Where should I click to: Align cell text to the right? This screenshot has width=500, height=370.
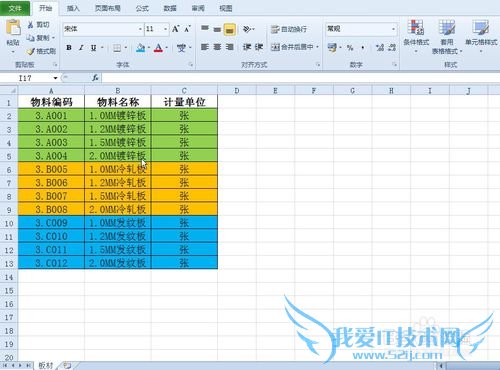[229, 47]
